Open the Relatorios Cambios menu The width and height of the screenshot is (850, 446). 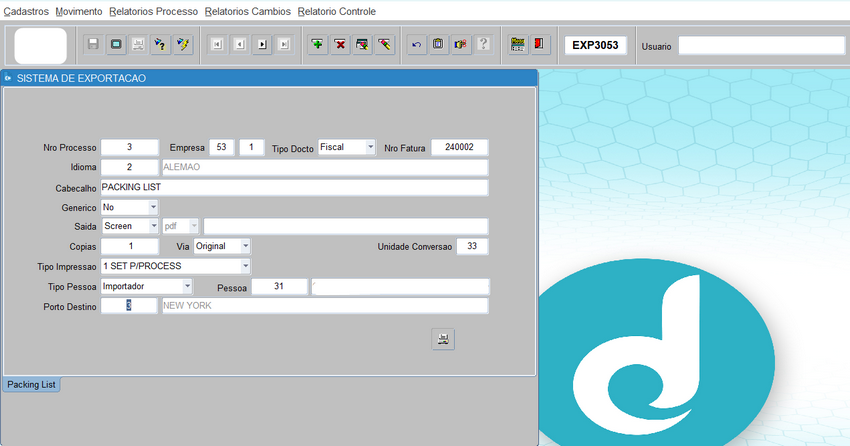tap(248, 11)
